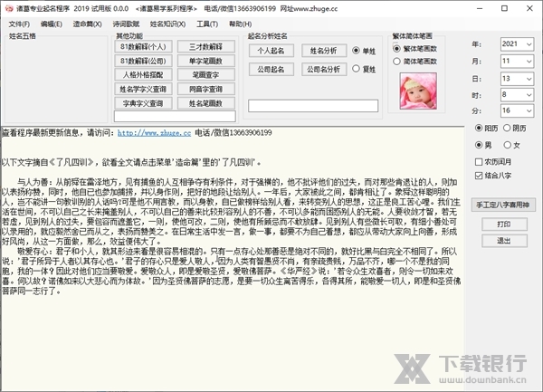The height and width of the screenshot is (392, 543).
Task: Click the name input field under 公司起名
Action: tap(313, 106)
